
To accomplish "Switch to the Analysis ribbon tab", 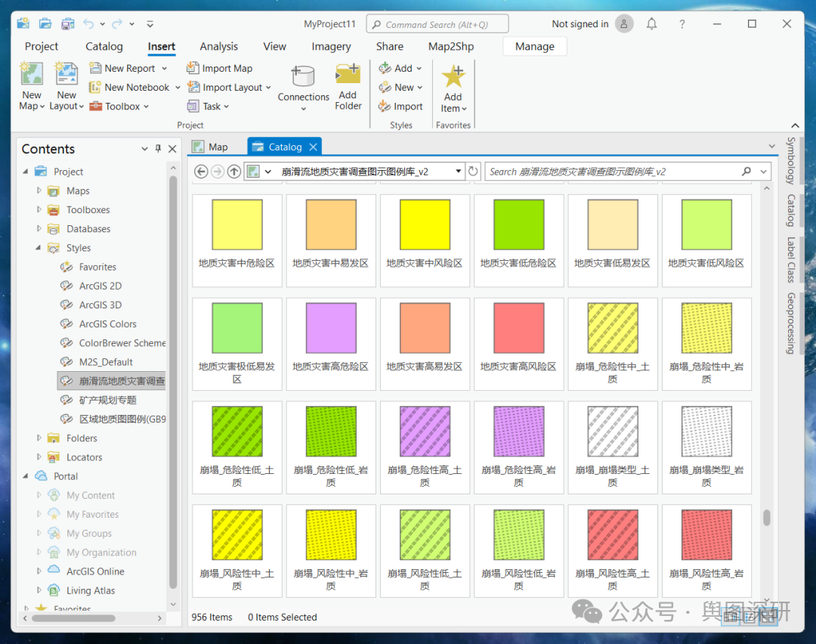I will [218, 46].
